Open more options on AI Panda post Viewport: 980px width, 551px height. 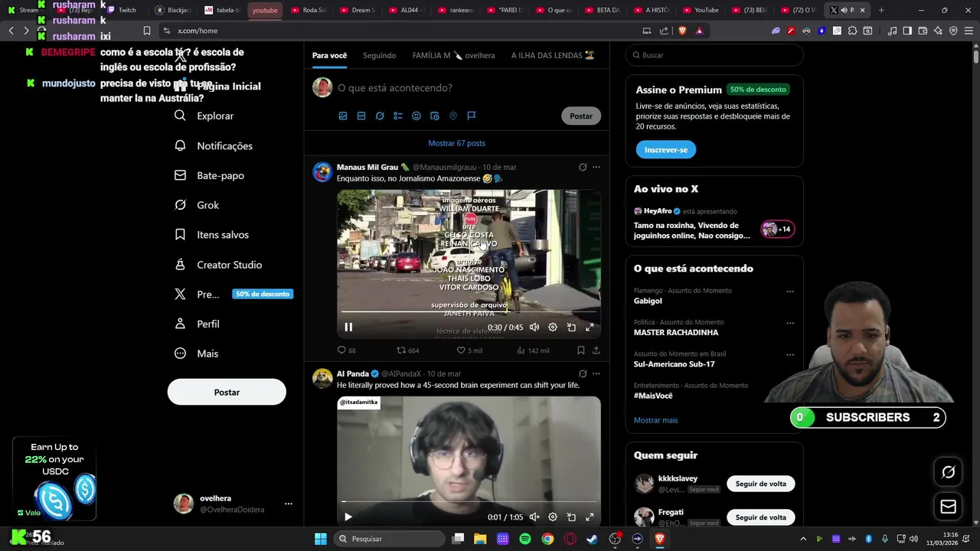click(596, 373)
